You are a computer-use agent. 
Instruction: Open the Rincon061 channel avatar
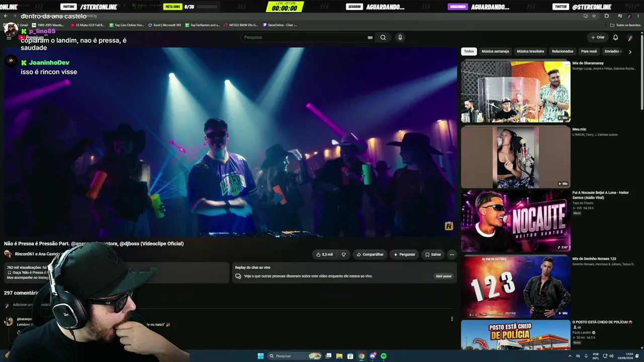click(x=8, y=254)
